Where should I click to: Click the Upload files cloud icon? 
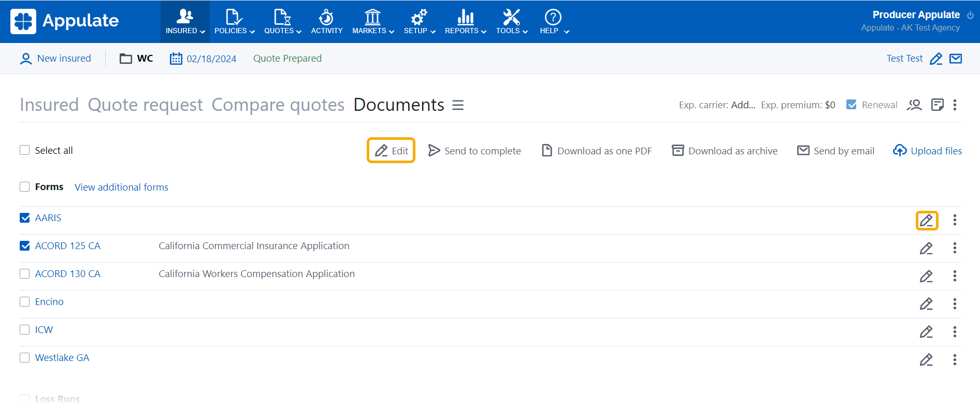(x=900, y=151)
